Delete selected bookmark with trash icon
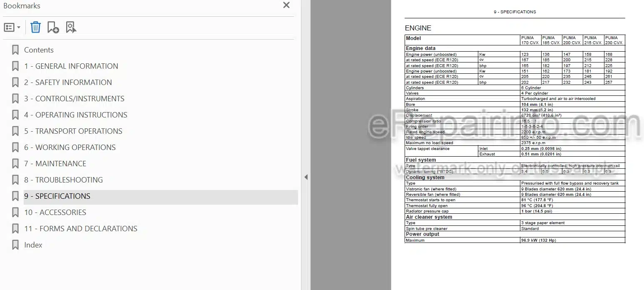The width and height of the screenshot is (644, 290). [x=35, y=27]
